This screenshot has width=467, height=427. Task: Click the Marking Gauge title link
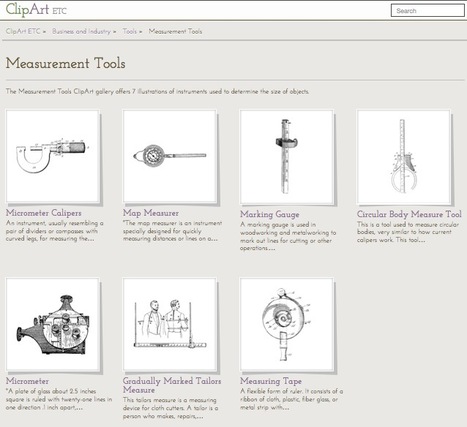[270, 214]
